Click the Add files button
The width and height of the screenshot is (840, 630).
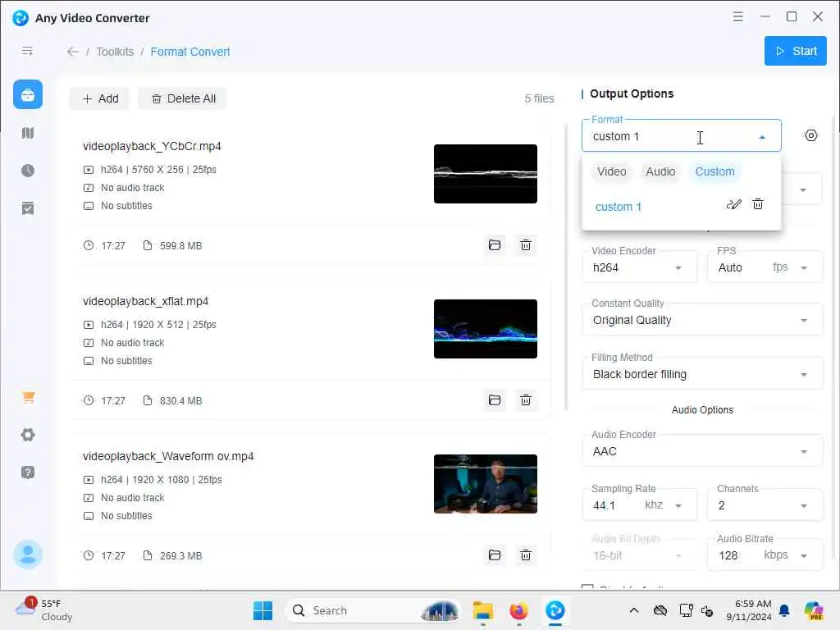[99, 98]
